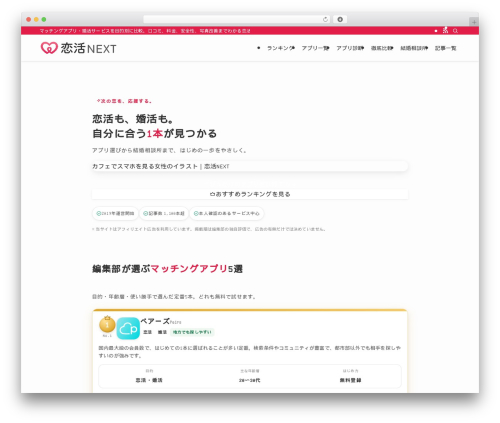Click the 婚活 tag under ペアーズ
This screenshot has width=500, height=423.
162,332
